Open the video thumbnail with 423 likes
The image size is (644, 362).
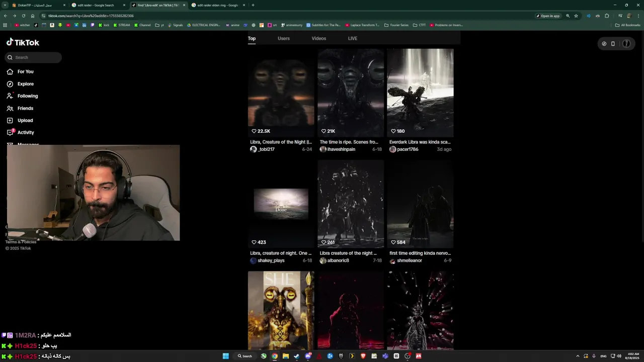281,204
